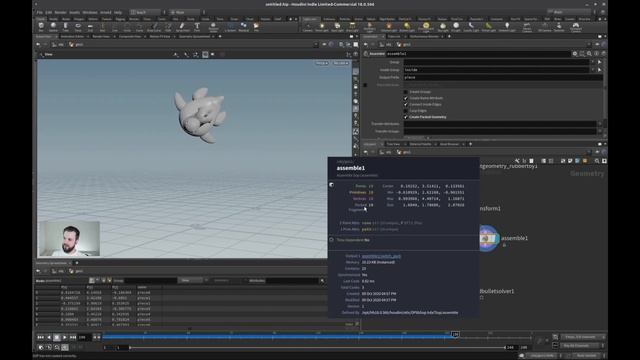Select the Spray Paint shelf tool
This screenshot has height=360, width=640.
(x=182, y=27)
